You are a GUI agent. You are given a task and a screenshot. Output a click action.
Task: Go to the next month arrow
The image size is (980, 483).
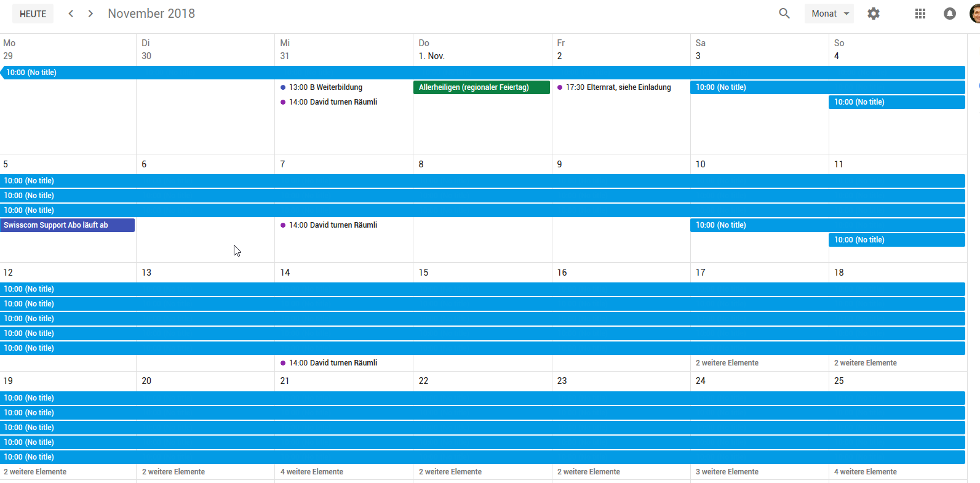(x=90, y=14)
